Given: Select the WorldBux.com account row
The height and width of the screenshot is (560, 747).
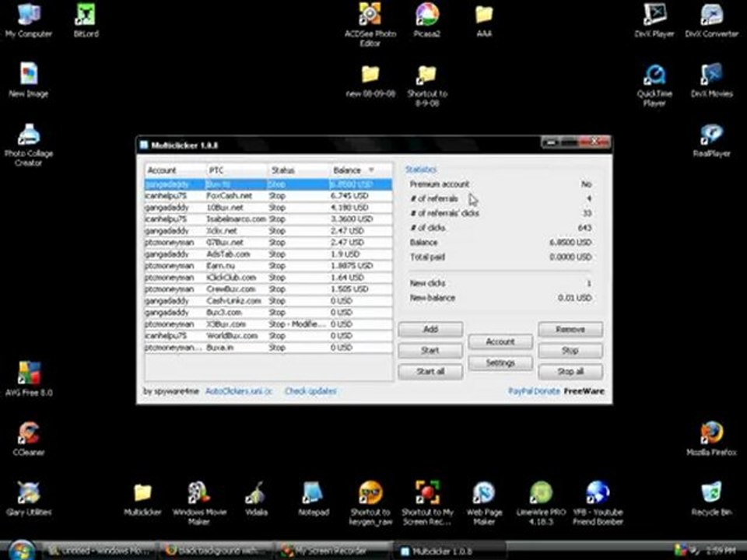Looking at the screenshot, I should coord(268,336).
